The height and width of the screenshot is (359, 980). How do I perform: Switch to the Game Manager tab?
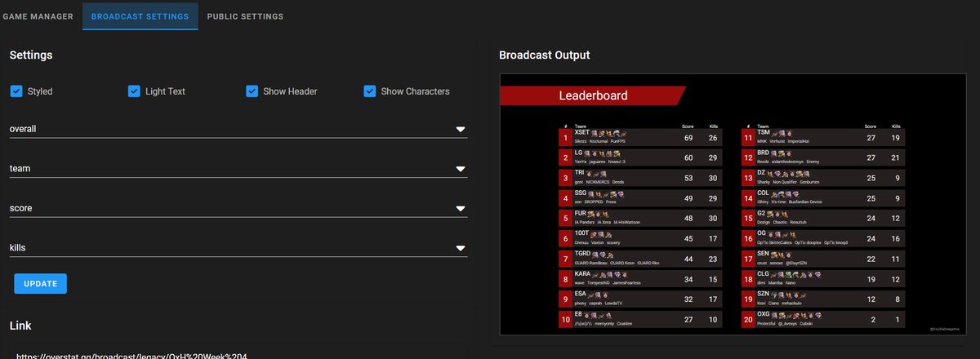click(38, 16)
